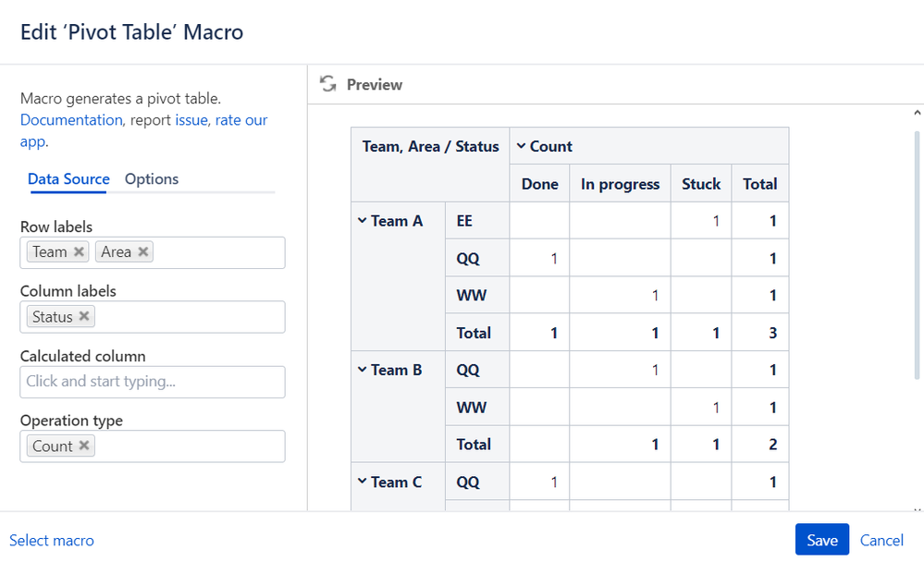924x562 pixels.
Task: Focus the Calculated column input field
Action: click(153, 382)
